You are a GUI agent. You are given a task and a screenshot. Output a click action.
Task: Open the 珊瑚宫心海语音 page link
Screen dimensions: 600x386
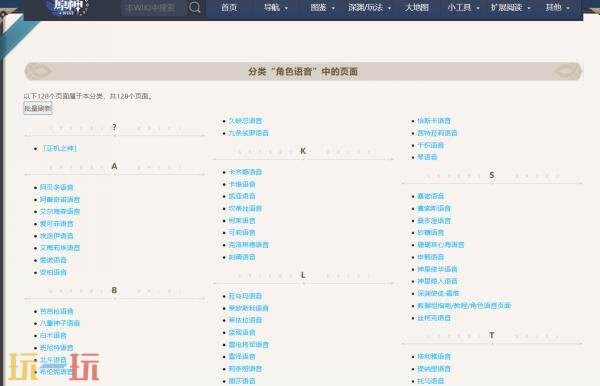pyautogui.click(x=440, y=244)
